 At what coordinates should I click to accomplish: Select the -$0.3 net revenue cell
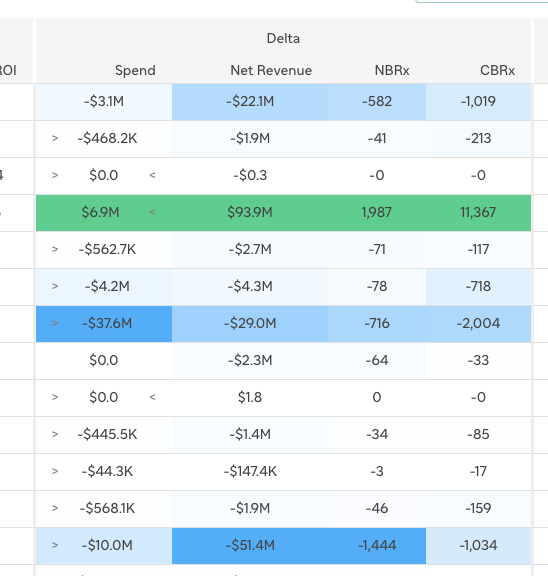(250, 175)
